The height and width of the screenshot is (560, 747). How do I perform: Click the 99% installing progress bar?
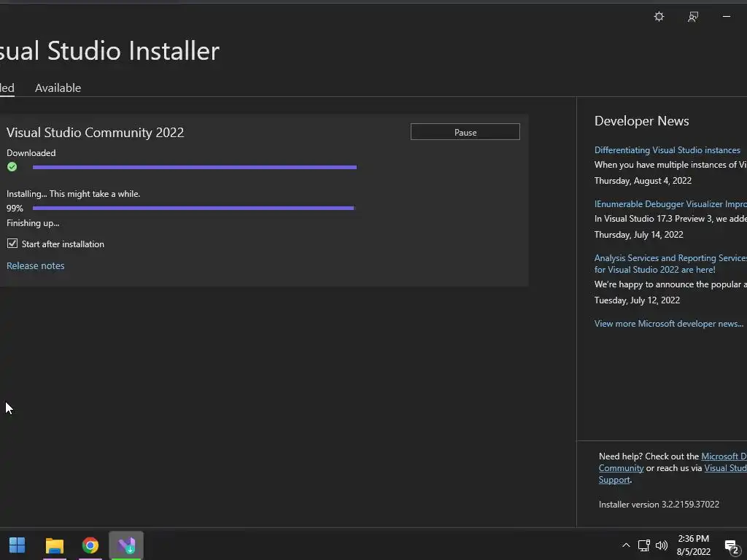(x=193, y=208)
